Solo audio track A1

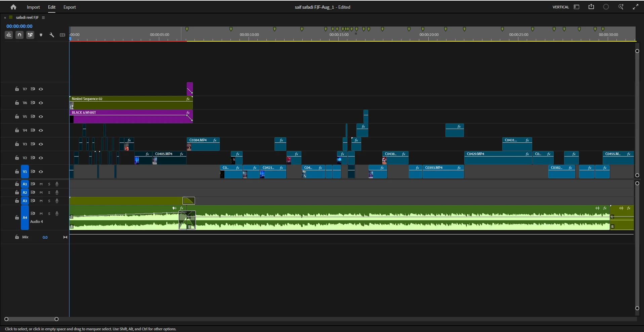49,184
